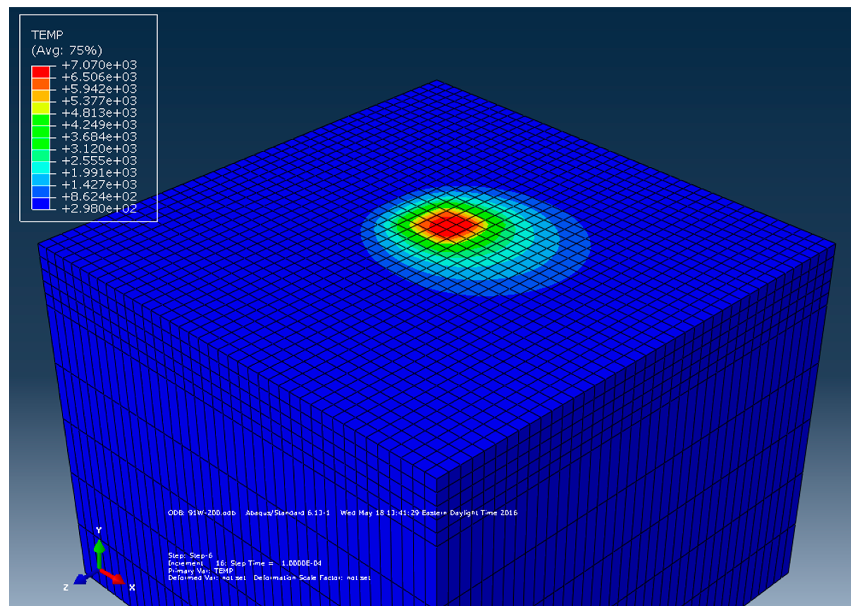Click the red legend color swatch
This screenshot has height=616, width=859.
41,72
